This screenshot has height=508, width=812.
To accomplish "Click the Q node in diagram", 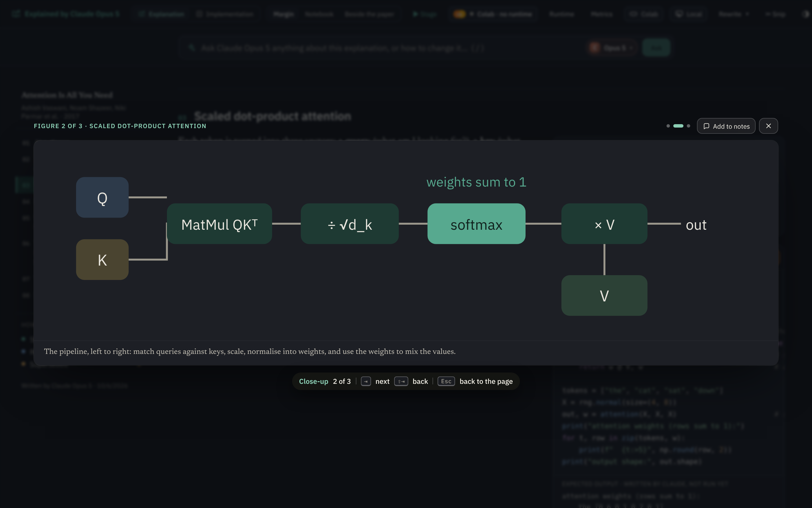I will tap(102, 198).
